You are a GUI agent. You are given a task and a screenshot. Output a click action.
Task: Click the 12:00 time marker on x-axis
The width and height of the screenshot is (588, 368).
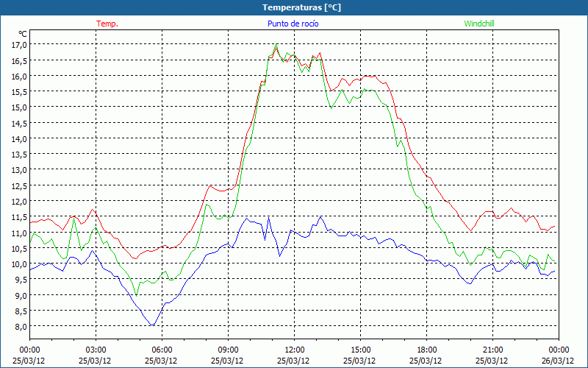295,350
